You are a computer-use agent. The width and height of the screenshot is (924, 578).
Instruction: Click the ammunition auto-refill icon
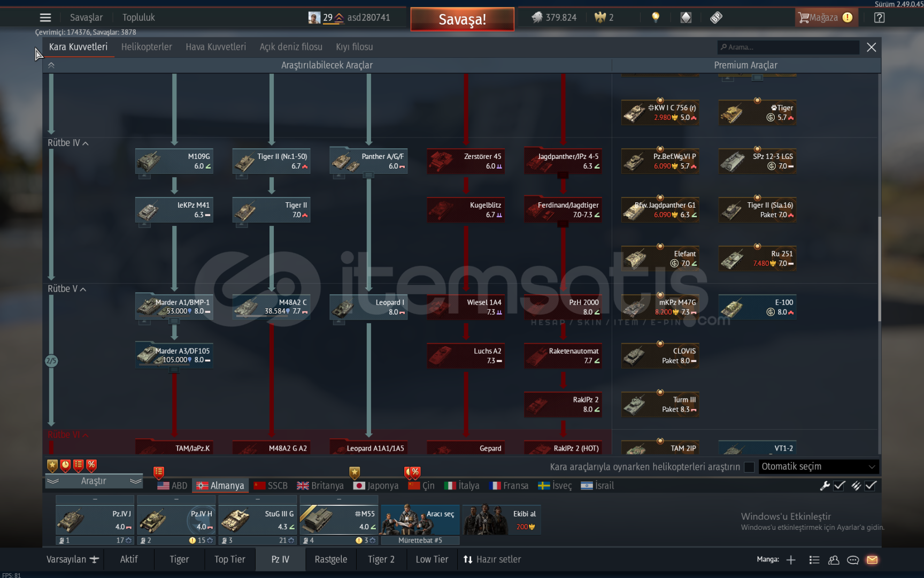pyautogui.click(x=856, y=485)
